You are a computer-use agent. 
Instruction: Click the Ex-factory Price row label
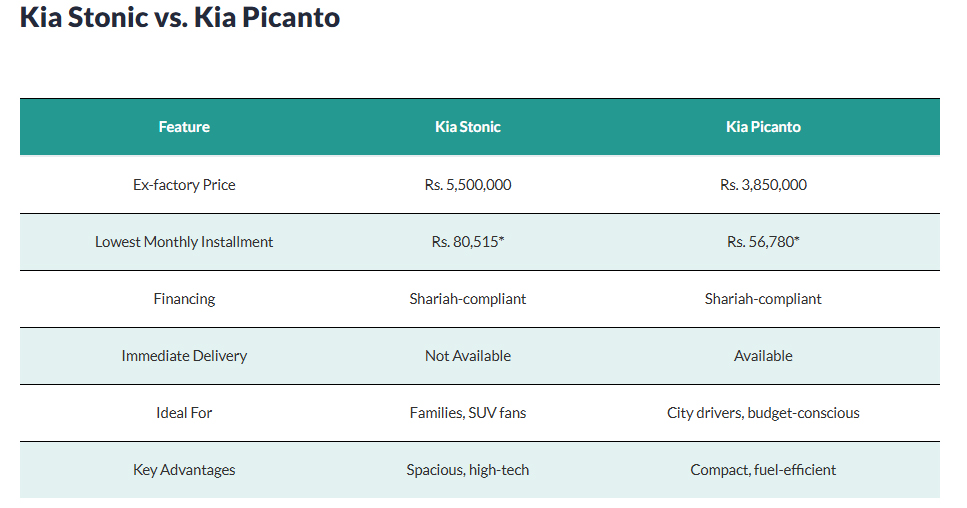184,185
